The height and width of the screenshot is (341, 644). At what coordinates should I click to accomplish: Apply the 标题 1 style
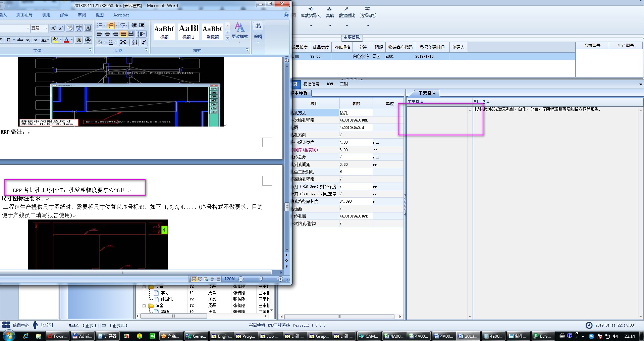tap(189, 31)
